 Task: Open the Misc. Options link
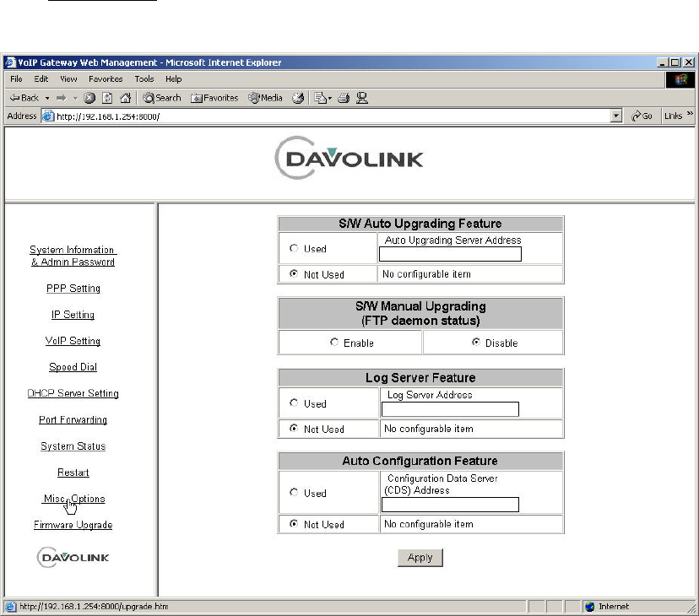pos(74,499)
